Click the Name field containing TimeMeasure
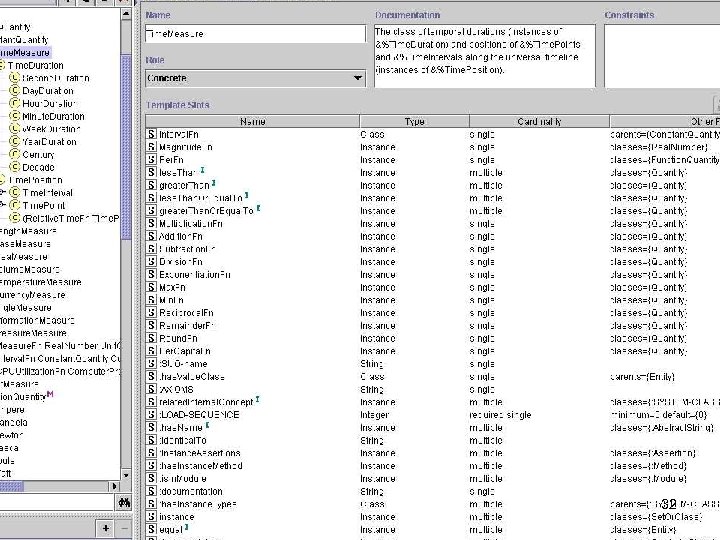The image size is (720, 540). click(255, 34)
